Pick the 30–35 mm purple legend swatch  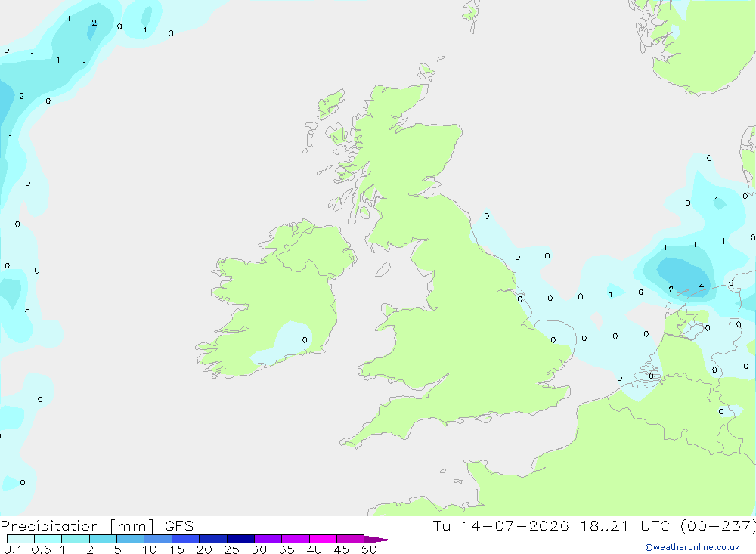pos(268,539)
